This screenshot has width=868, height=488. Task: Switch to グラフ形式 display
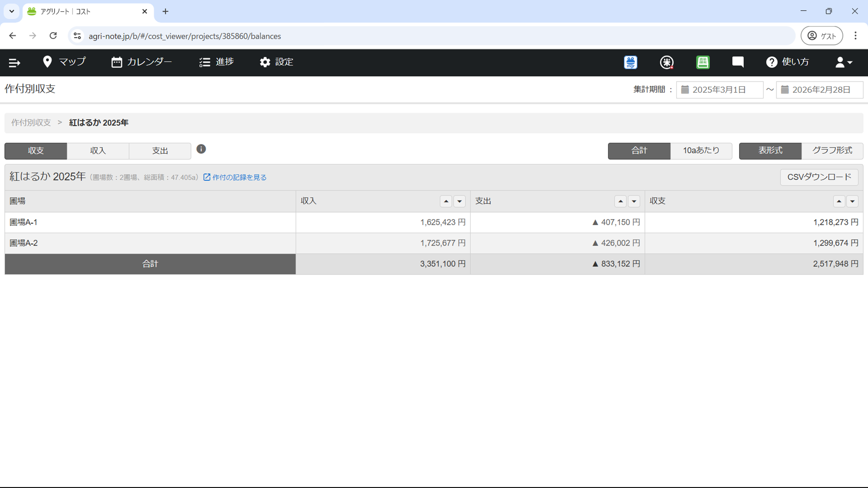832,151
